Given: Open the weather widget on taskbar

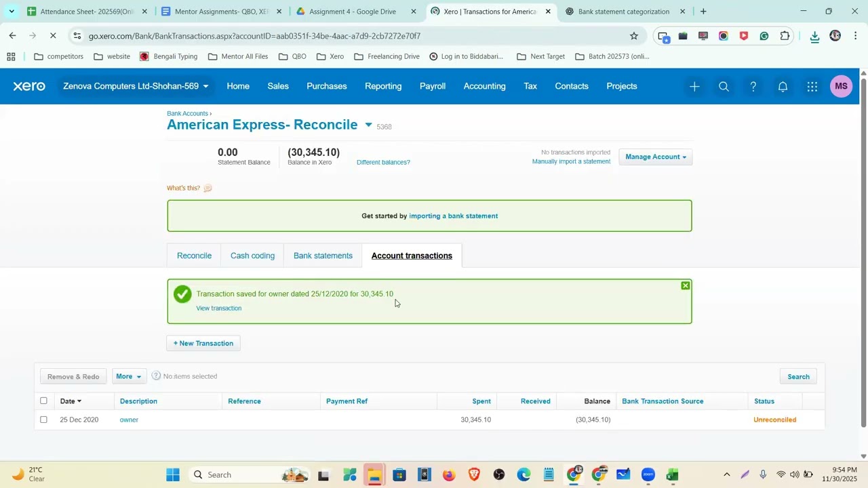Looking at the screenshot, I should (x=27, y=474).
